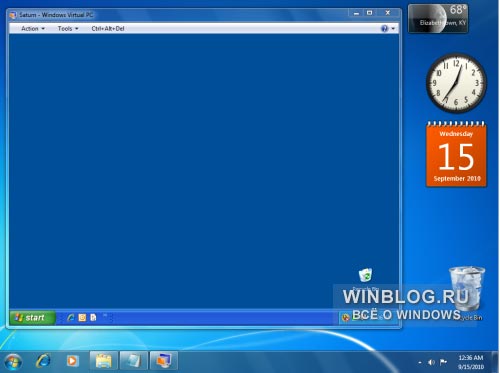
Task: Click the volume speaker tray icon
Action: coord(431,362)
